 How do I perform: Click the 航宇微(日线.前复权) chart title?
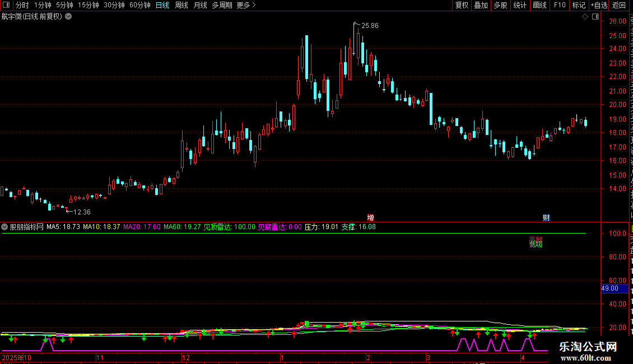click(x=32, y=17)
